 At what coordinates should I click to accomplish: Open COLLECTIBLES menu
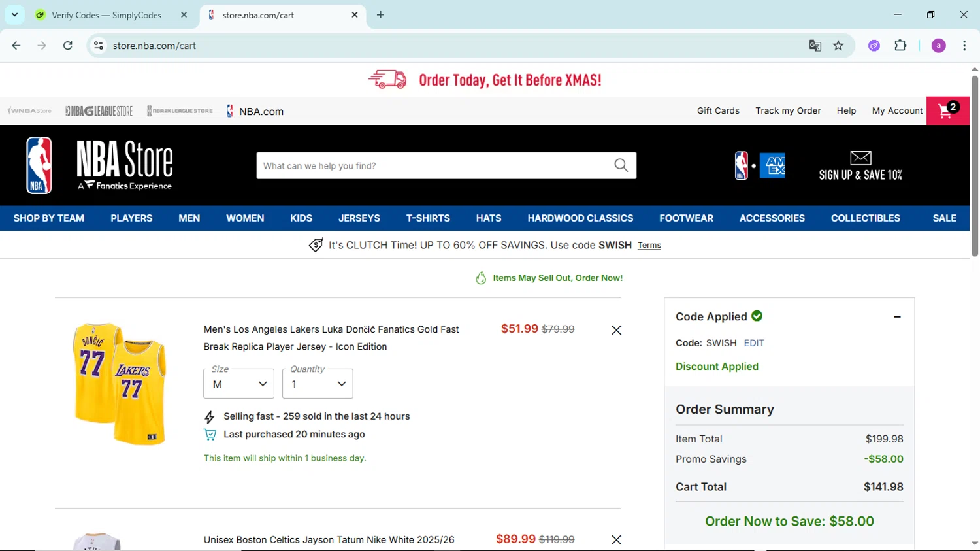pyautogui.click(x=865, y=218)
